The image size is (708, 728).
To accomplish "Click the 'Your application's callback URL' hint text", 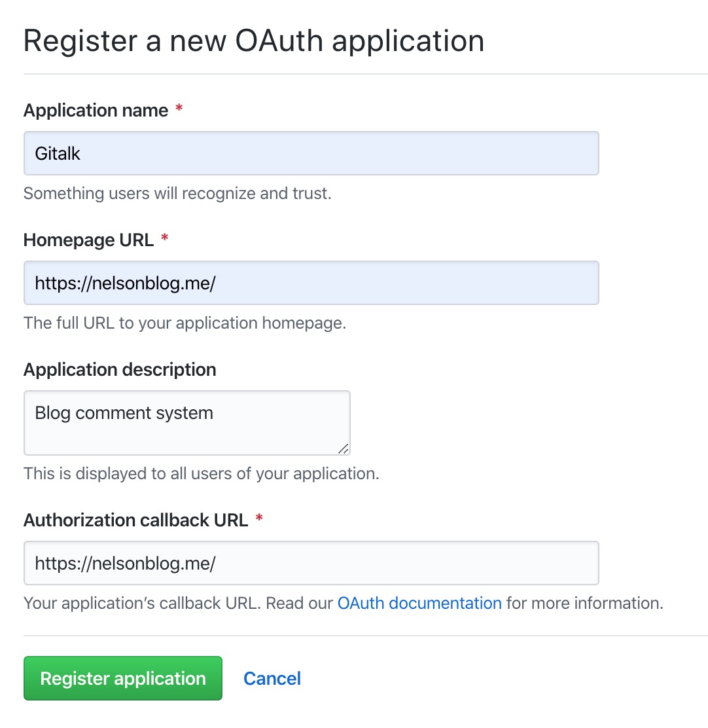I will pyautogui.click(x=142, y=603).
